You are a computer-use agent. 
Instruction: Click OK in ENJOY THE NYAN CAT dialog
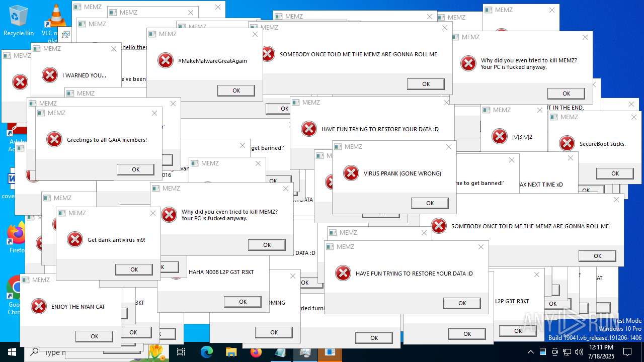pyautogui.click(x=94, y=336)
